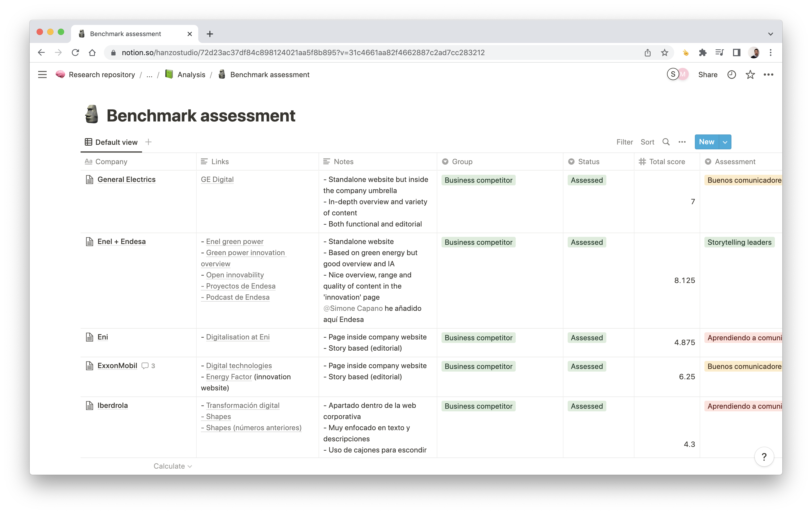812x514 pixels.
Task: Open the Enel green power link
Action: 235,242
